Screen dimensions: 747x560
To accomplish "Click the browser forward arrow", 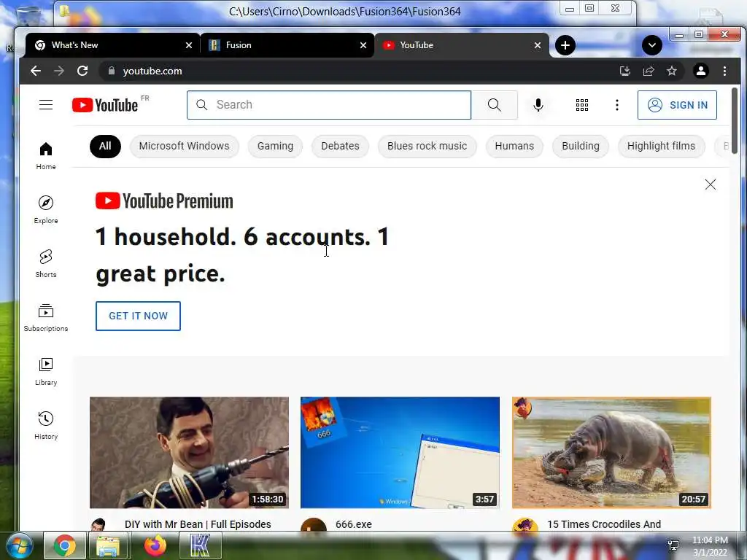I will pos(59,71).
